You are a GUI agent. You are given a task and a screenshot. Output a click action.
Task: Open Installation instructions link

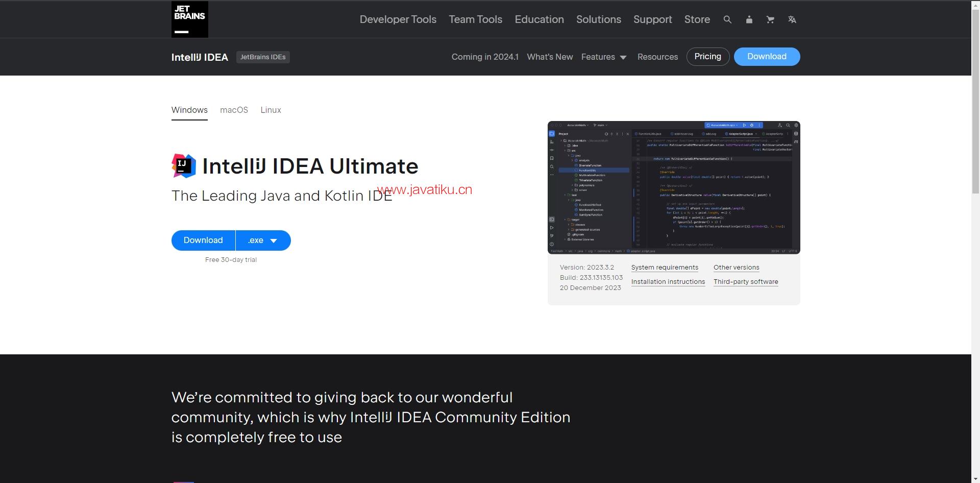click(x=668, y=282)
